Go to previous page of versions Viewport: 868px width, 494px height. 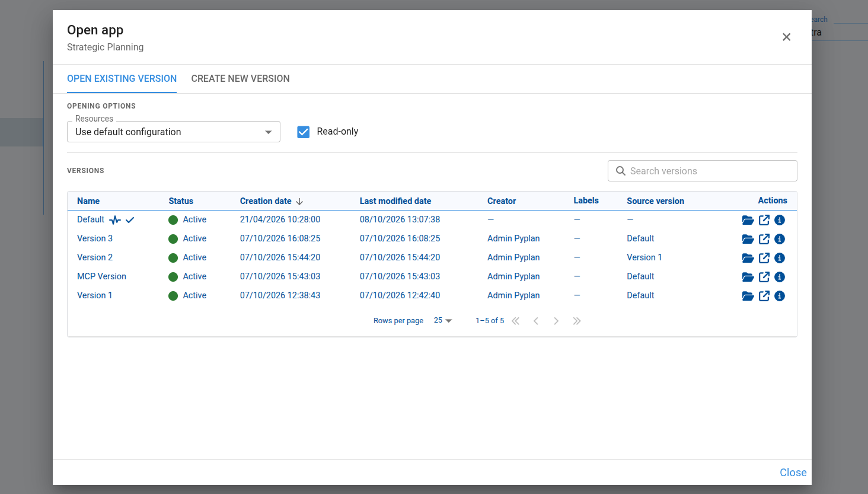pyautogui.click(x=536, y=321)
